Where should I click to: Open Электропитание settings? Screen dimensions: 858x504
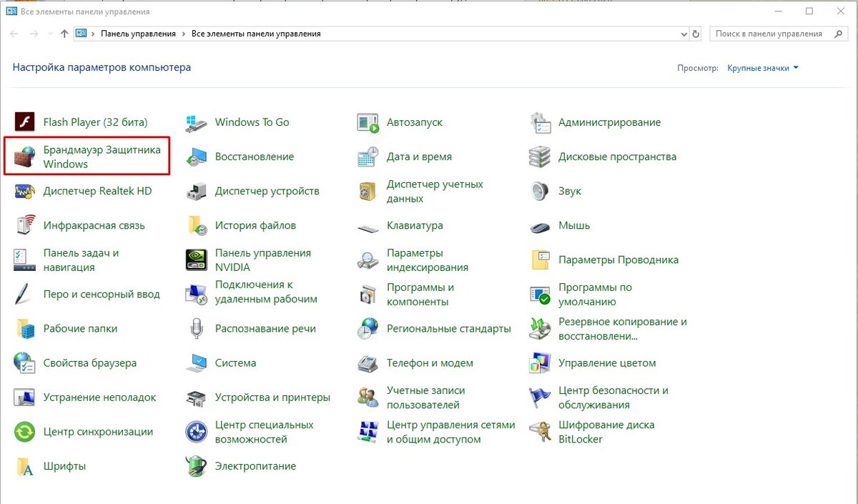pyautogui.click(x=257, y=465)
